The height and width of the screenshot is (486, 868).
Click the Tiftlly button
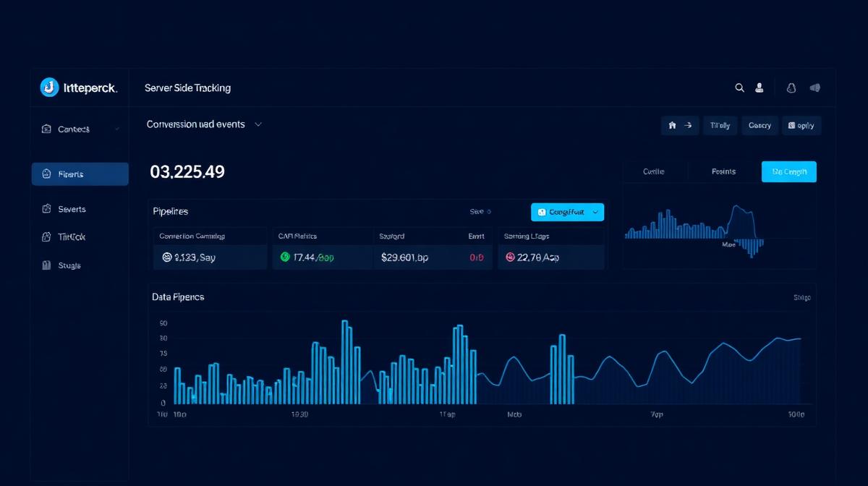click(720, 125)
